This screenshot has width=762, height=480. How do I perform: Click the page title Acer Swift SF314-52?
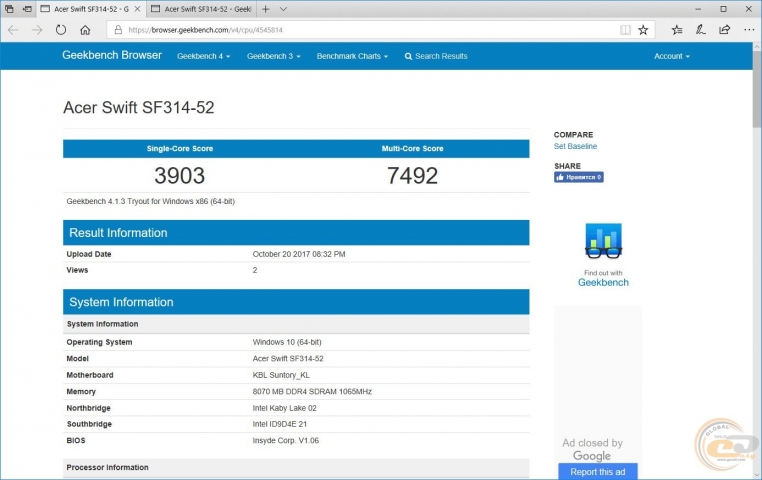[x=139, y=107]
